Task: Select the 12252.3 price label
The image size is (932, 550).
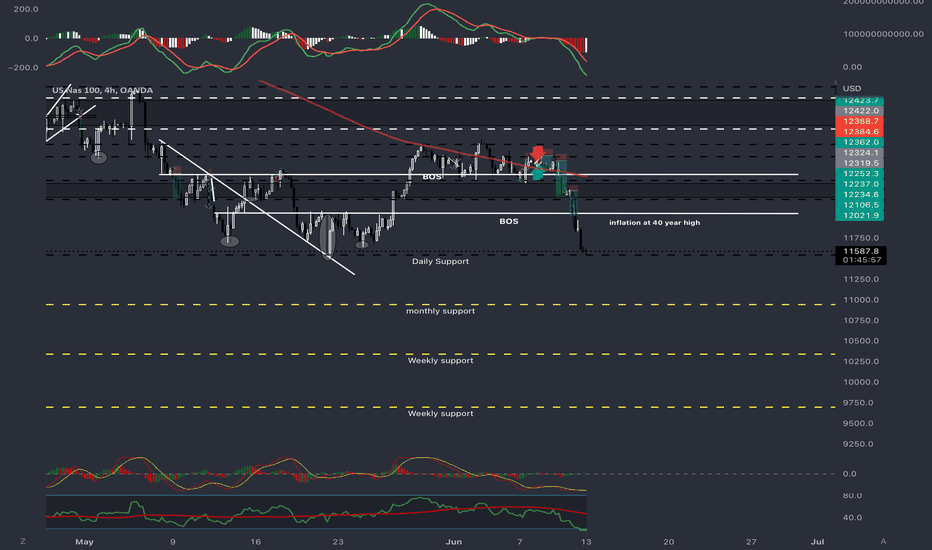Action: (859, 174)
